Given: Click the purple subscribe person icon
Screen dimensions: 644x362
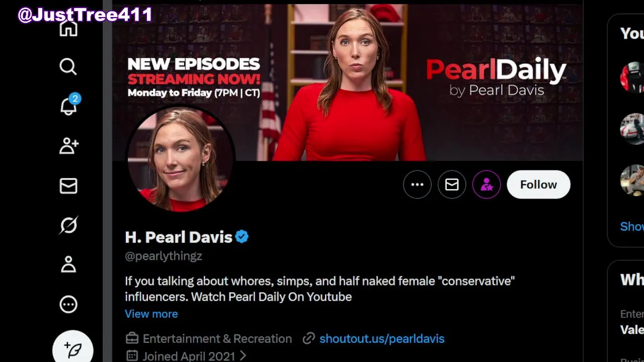Looking at the screenshot, I should pyautogui.click(x=487, y=185).
